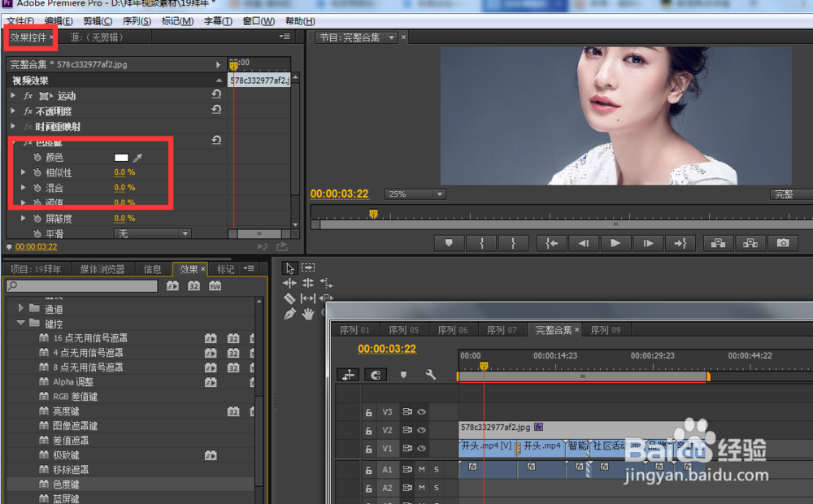This screenshot has height=504, width=813.
Task: Open the 字幕 menu
Action: 218,21
